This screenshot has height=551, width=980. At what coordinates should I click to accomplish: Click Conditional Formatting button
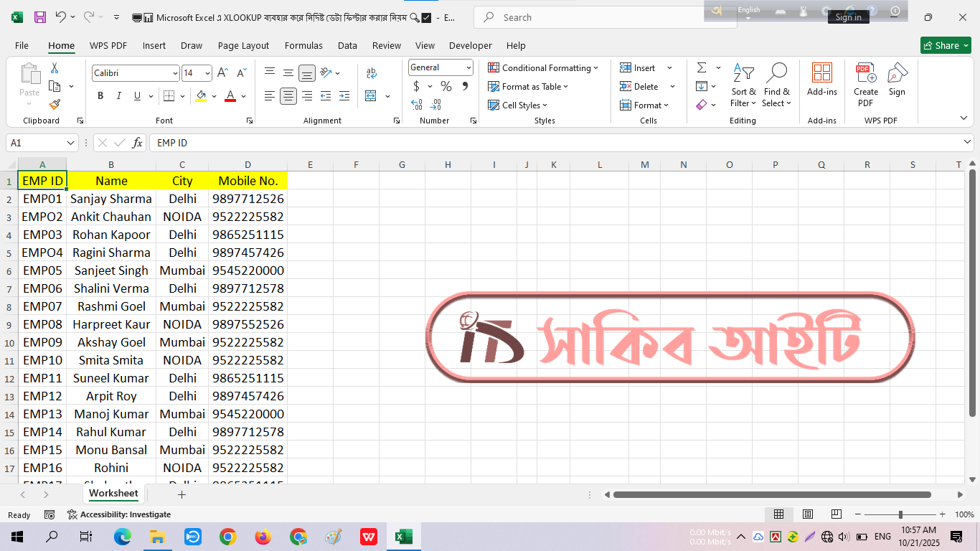pos(543,67)
